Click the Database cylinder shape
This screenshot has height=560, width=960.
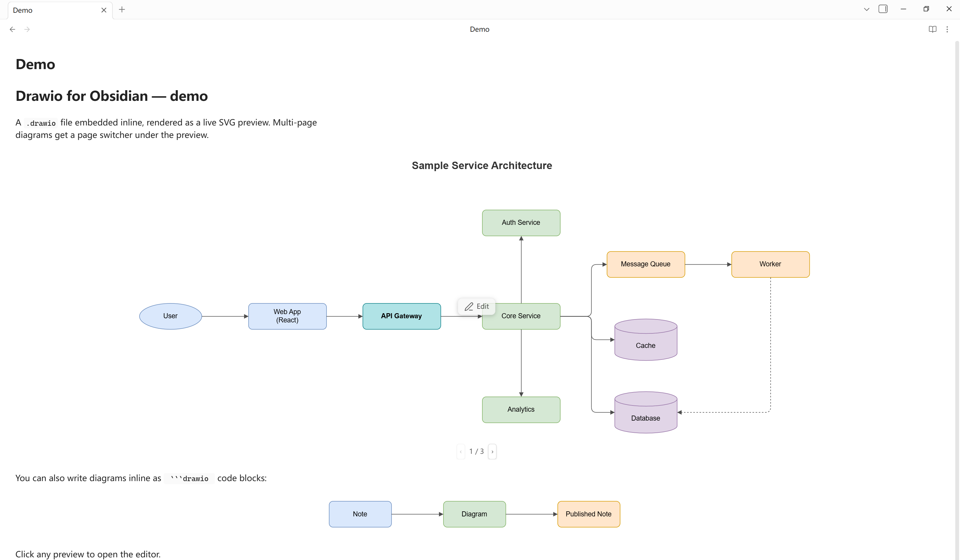tap(646, 412)
